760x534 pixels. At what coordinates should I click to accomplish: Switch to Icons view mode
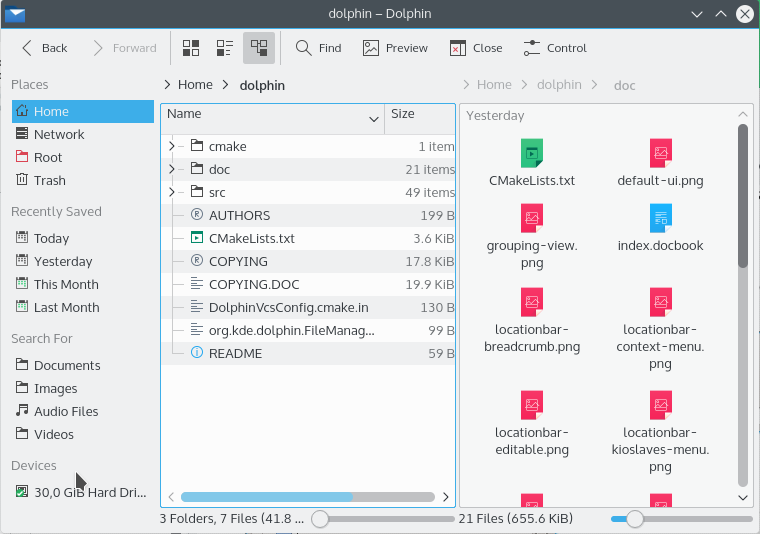(191, 48)
